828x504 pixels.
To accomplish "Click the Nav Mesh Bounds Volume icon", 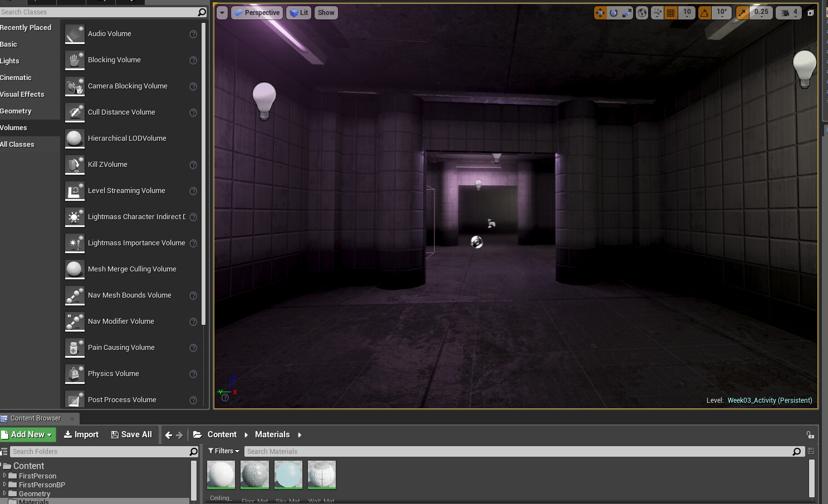I will [x=75, y=295].
